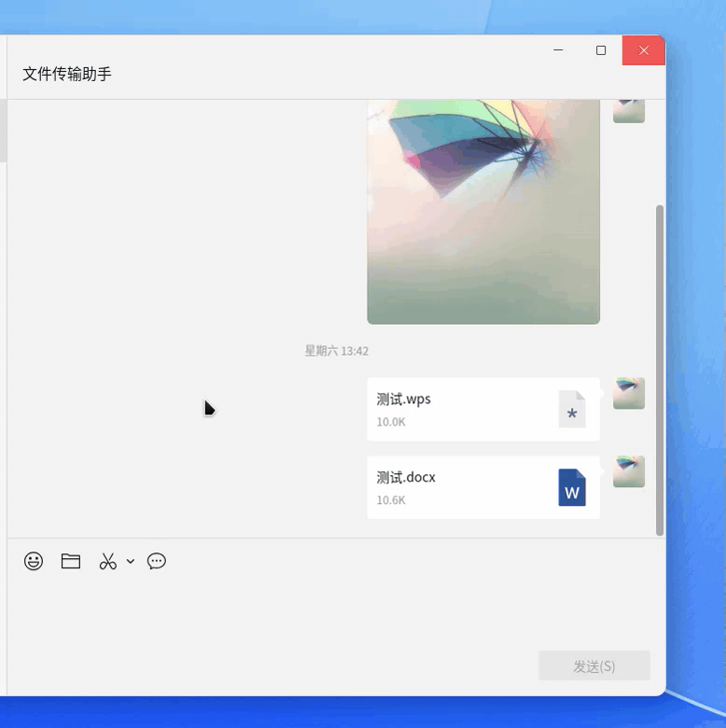This screenshot has height=728, width=726.
Task: Click the 文件传输助手 chat title
Action: [67, 74]
